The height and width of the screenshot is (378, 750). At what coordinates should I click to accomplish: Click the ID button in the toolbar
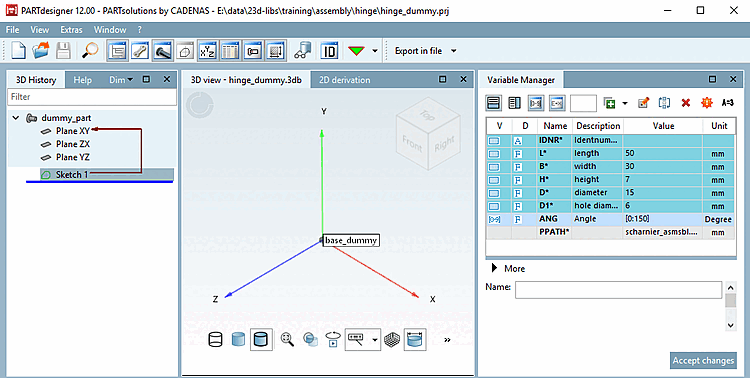point(329,51)
